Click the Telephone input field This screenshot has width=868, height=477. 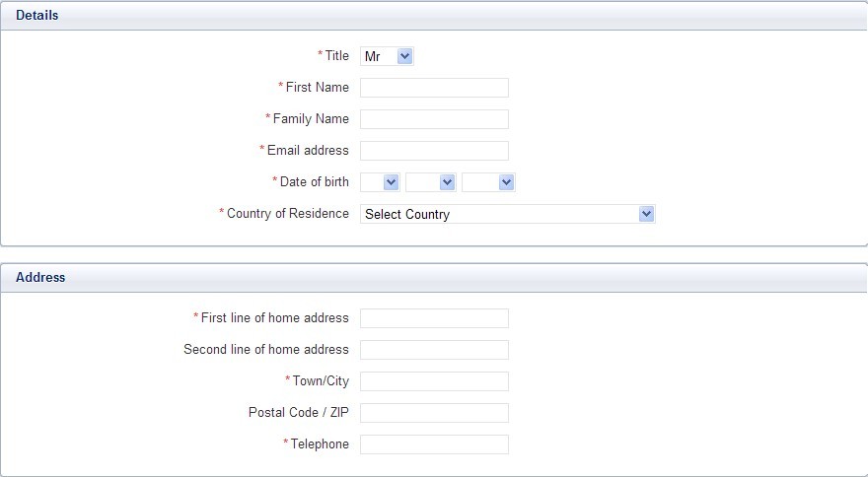434,444
